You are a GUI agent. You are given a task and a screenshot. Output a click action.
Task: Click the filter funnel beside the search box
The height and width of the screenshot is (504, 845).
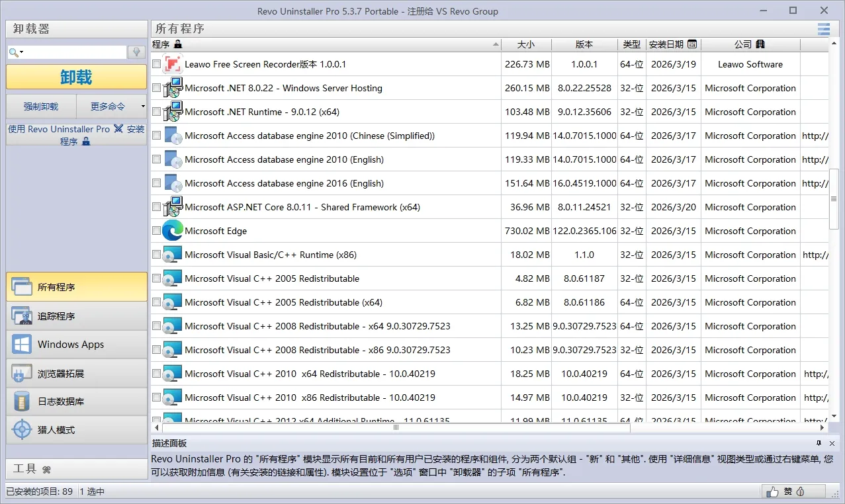[136, 51]
